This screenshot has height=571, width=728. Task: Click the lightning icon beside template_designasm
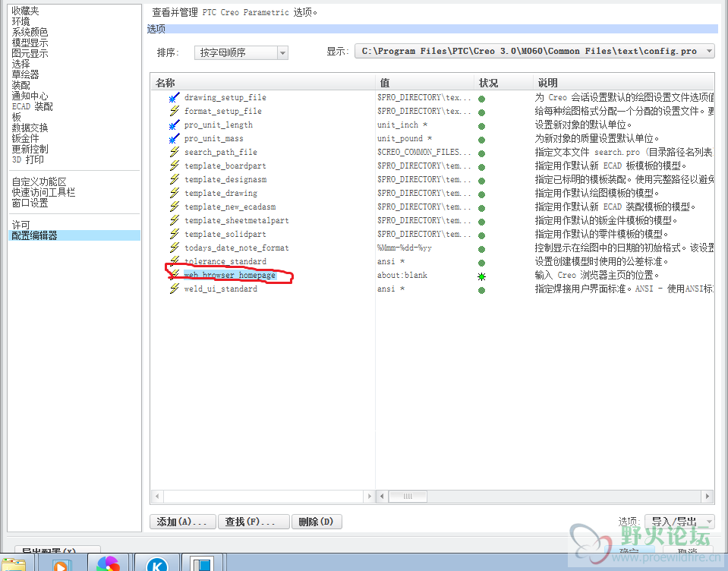coord(174,179)
